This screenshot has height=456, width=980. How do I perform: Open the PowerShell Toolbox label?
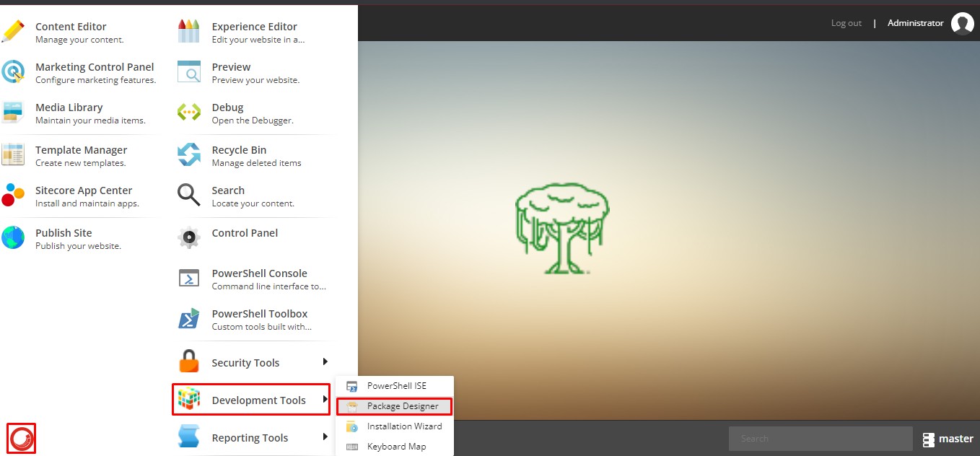pos(259,314)
